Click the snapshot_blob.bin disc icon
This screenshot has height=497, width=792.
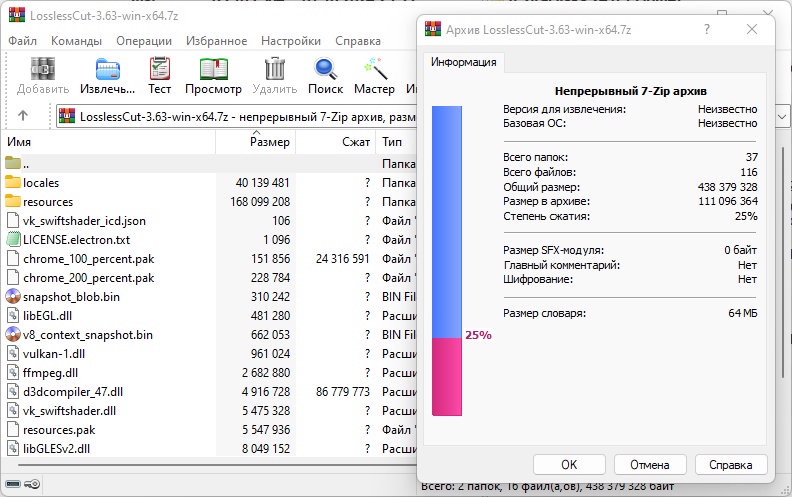point(13,296)
